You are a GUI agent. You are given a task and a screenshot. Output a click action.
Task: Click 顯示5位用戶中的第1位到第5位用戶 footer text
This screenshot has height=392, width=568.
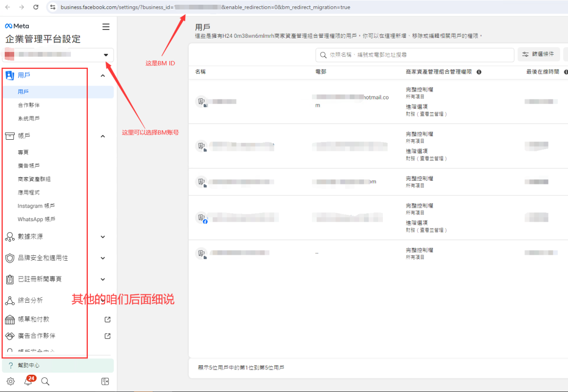241,368
